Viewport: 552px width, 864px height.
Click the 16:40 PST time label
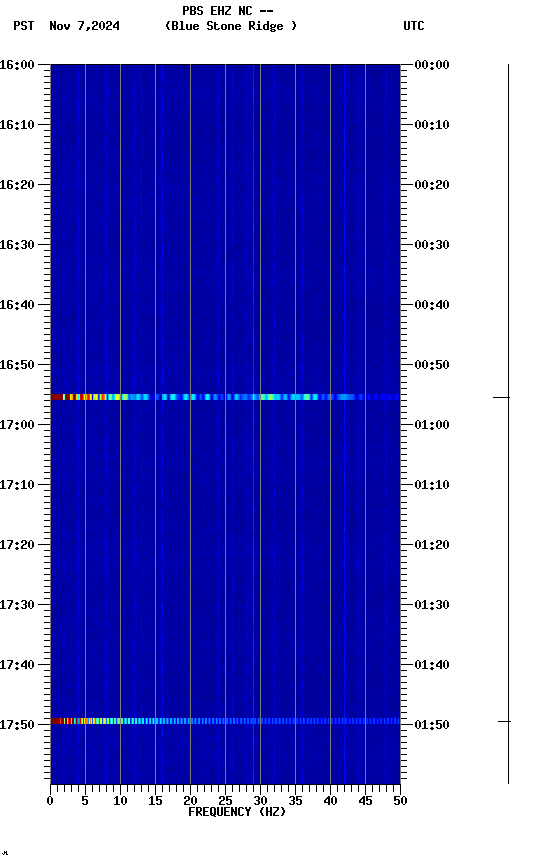click(x=17, y=305)
